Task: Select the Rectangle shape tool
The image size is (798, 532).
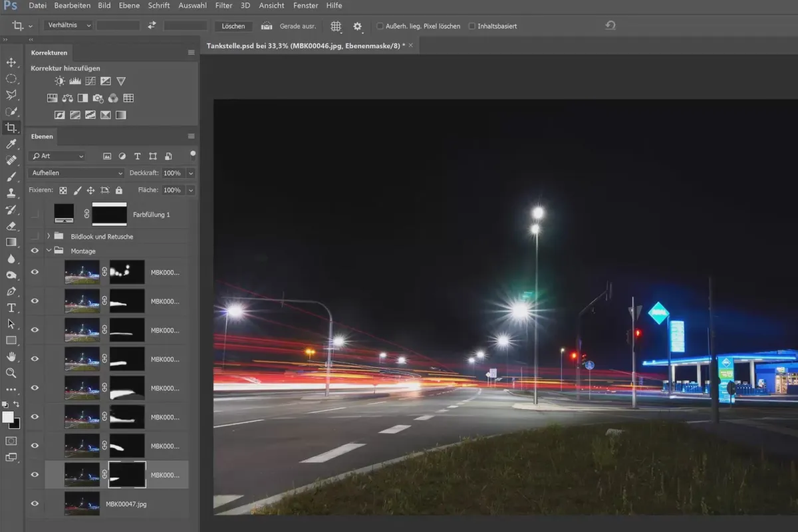Action: (x=11, y=340)
